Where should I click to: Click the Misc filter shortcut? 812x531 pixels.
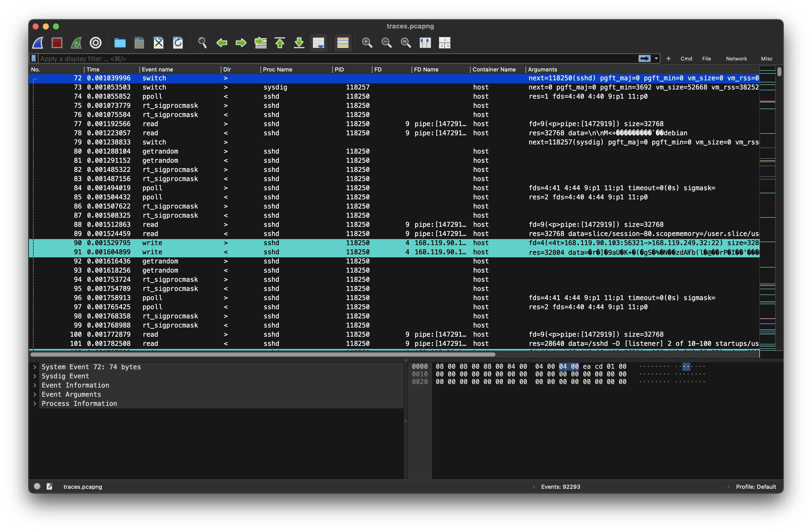(x=767, y=58)
